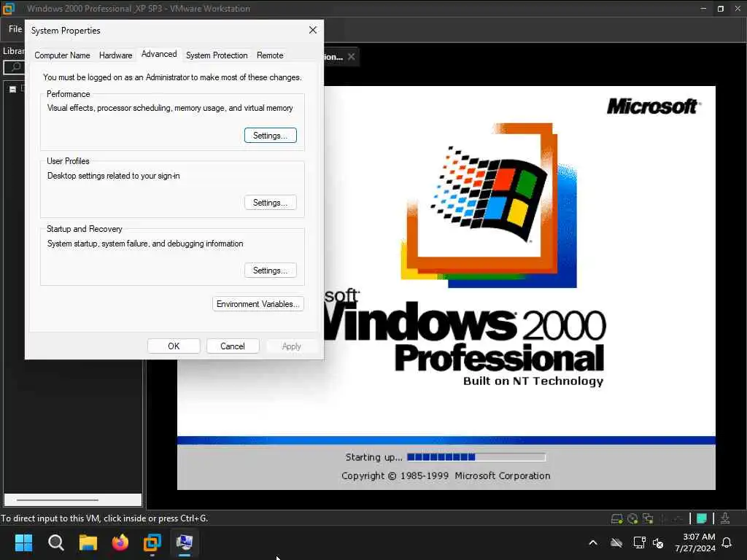747x560 pixels.
Task: Click the VMware Library search field
Action: pos(15,67)
